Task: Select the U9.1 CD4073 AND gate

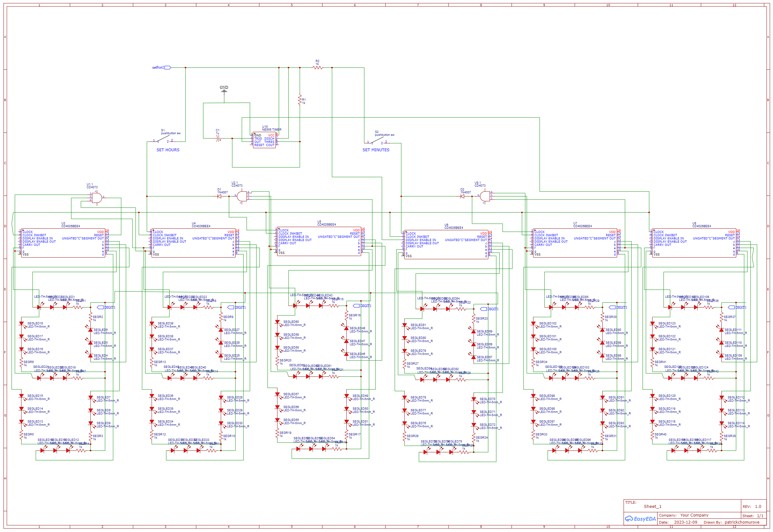Action: pos(485,196)
